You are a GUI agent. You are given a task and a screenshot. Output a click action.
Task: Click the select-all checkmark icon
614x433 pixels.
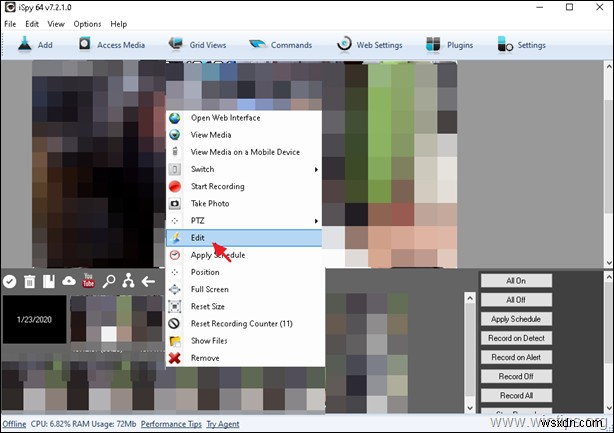(9, 281)
